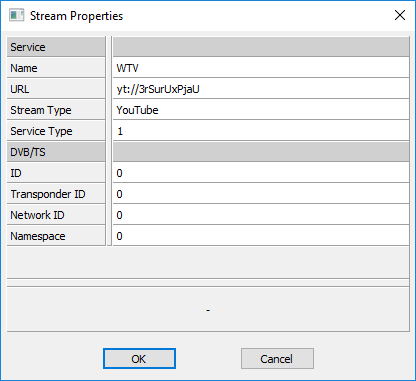Viewport: 416px width, 381px height.
Task: Dismiss the dialog with the Cancel button
Action: tap(277, 359)
